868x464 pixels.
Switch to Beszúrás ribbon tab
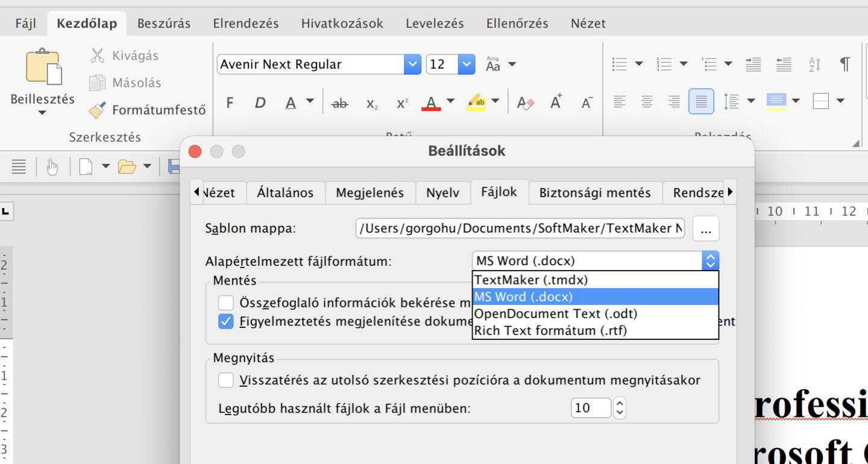click(x=164, y=24)
